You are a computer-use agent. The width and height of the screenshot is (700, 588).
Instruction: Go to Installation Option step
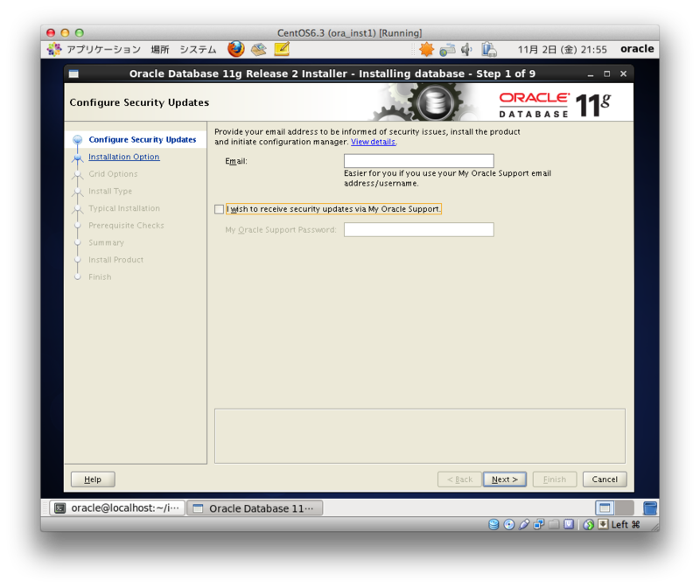coord(123,157)
